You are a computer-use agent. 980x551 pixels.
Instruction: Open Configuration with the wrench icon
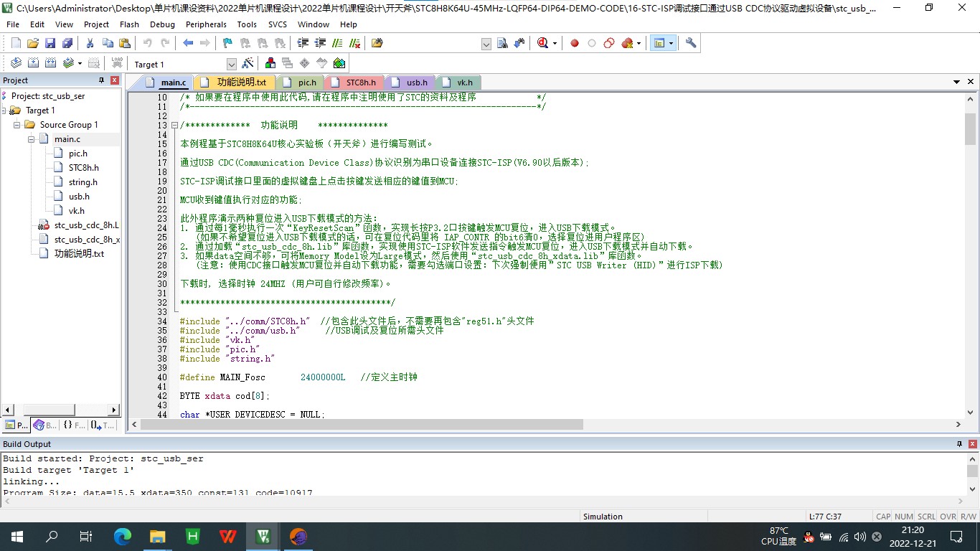tap(691, 43)
